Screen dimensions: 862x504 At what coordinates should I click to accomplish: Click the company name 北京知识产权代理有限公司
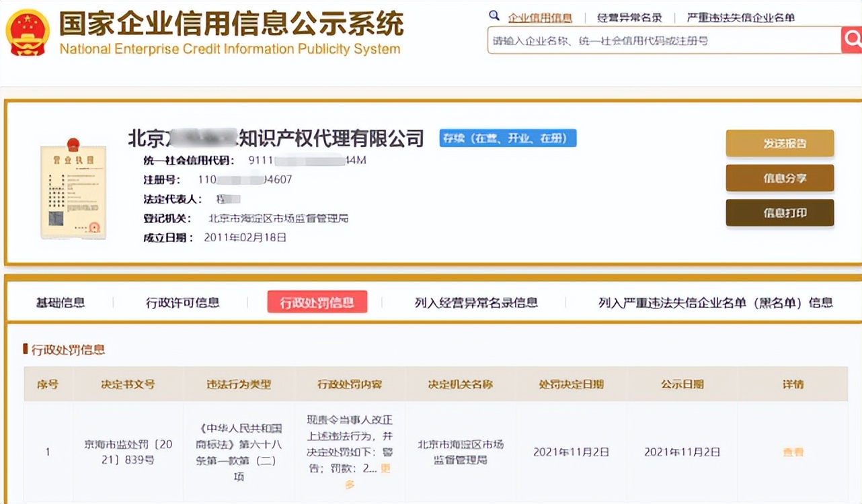point(275,138)
